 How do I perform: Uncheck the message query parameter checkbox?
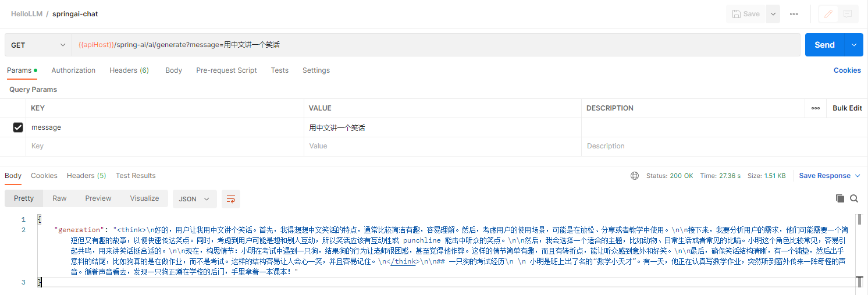pos(18,127)
